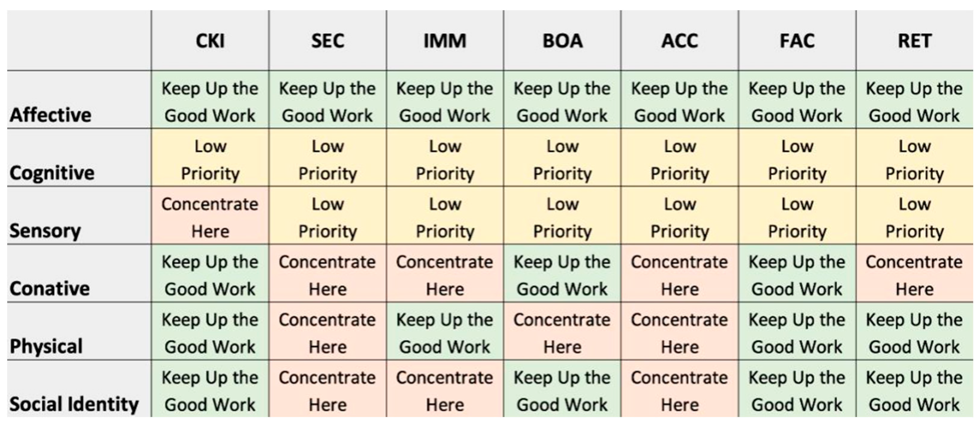Select the BOA column header
The height and width of the screenshot is (427, 980).
(562, 41)
